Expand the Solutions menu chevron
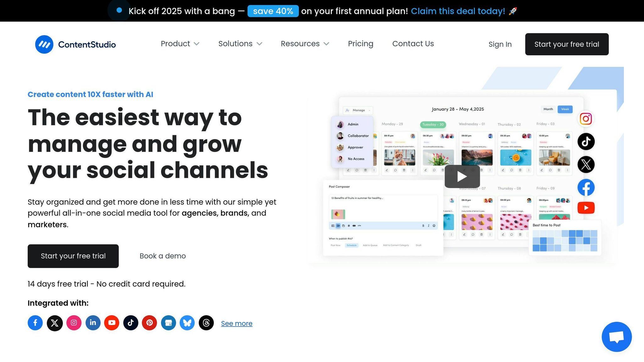 point(259,44)
